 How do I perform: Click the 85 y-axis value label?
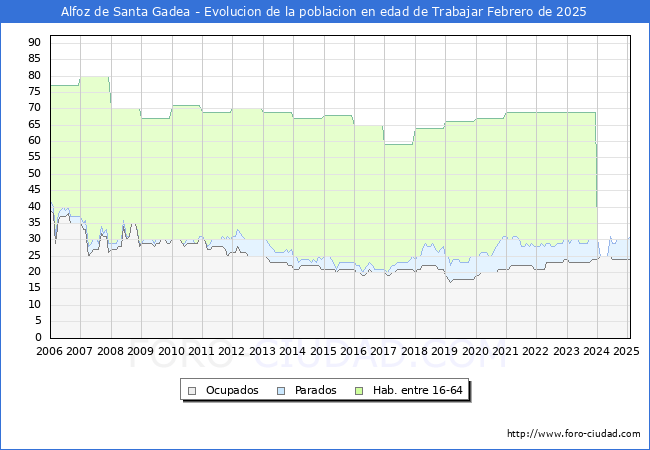pos(34,59)
